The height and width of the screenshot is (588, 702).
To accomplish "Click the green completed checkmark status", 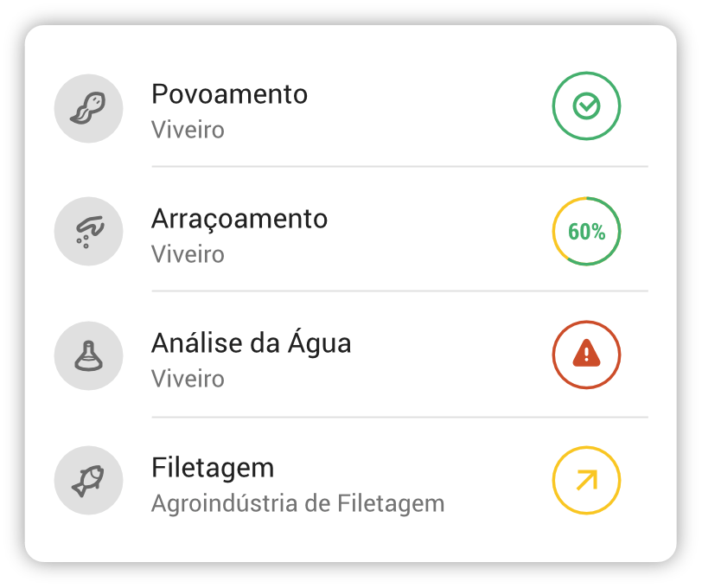I will (586, 107).
